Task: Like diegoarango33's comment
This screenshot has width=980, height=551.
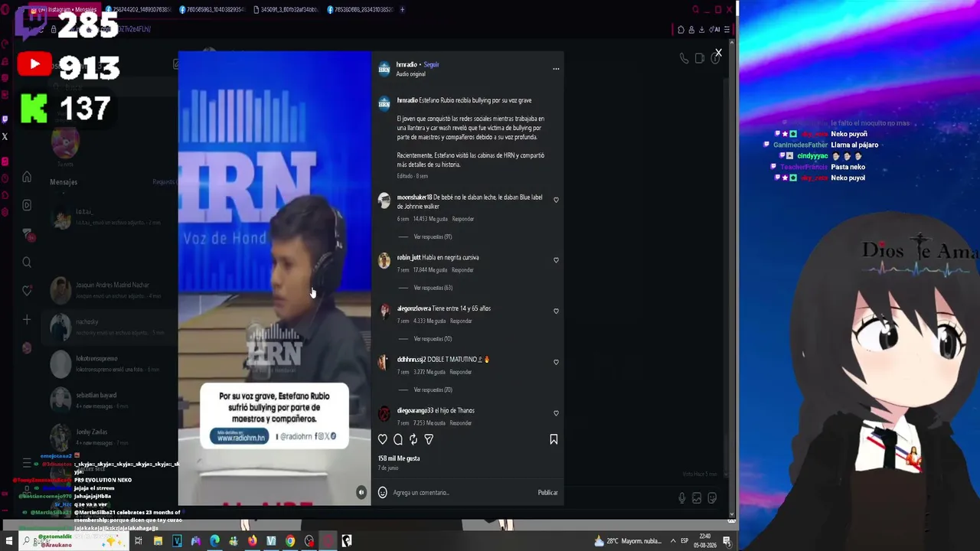Action: point(556,412)
